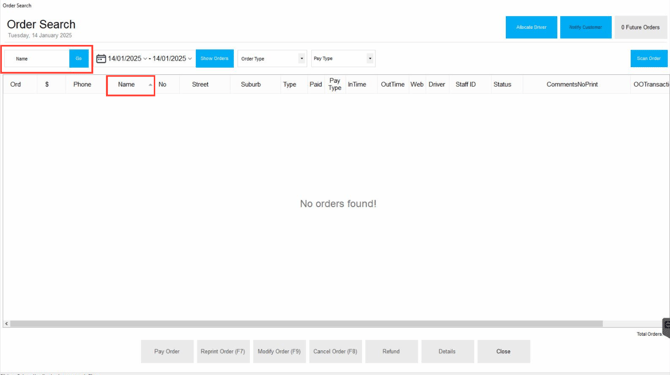The image size is (670, 375).
Task: Click the Allocate Driver button
Action: pyautogui.click(x=531, y=27)
